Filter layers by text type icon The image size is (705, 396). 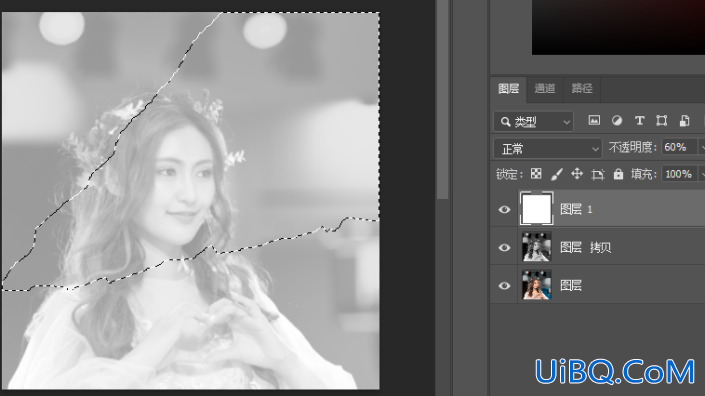(639, 120)
